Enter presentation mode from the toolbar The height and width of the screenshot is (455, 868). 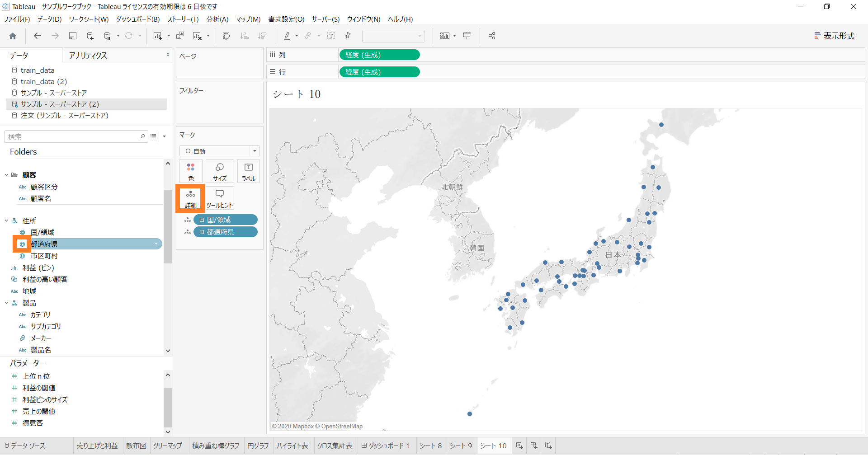coord(467,36)
